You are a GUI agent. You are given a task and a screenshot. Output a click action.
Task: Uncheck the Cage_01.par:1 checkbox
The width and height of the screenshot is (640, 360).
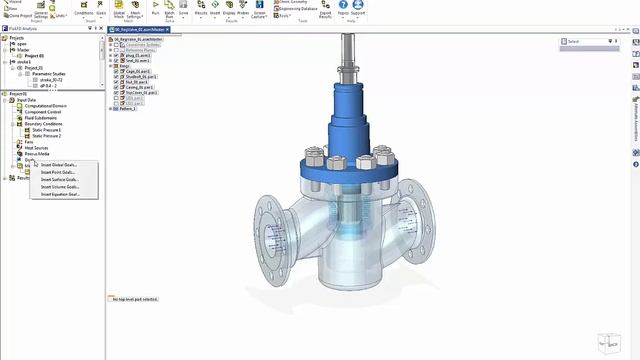pos(116,71)
